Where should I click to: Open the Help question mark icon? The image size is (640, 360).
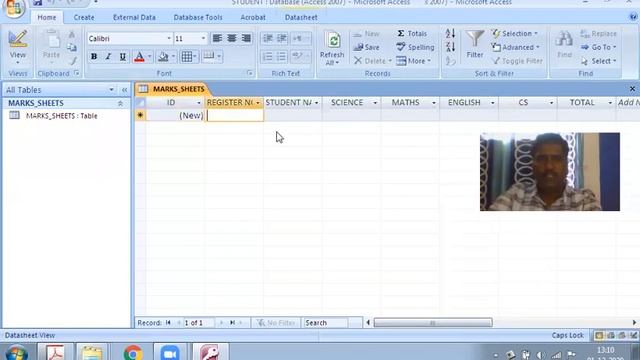tap(633, 17)
